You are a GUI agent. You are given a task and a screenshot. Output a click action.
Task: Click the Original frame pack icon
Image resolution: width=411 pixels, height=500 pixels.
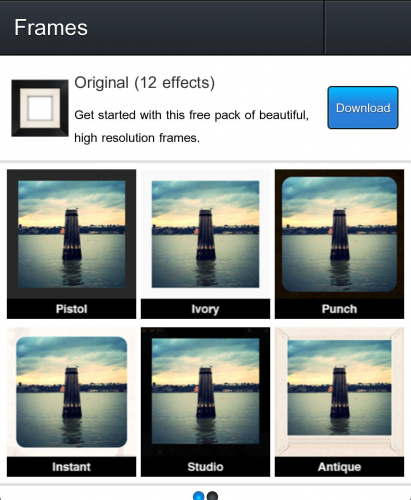click(40, 108)
